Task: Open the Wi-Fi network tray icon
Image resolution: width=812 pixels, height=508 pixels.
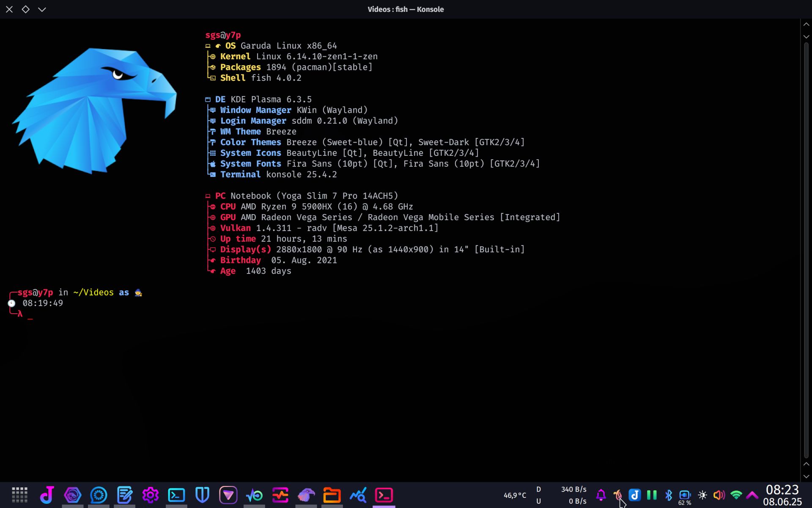Action: (x=736, y=495)
